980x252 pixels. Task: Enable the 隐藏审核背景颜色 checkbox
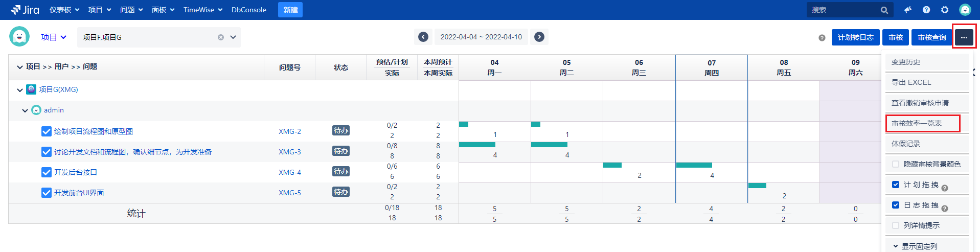point(896,164)
